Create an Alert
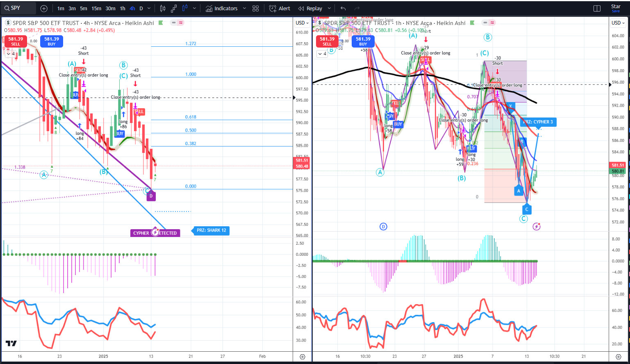 click(280, 9)
